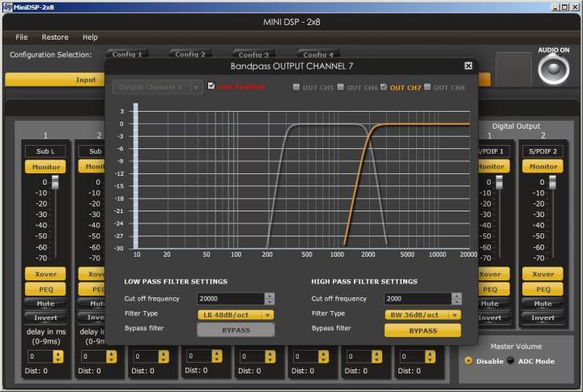Image resolution: width=583 pixels, height=392 pixels.
Task: Toggle the OUT CH8 checkbox
Action: click(428, 87)
